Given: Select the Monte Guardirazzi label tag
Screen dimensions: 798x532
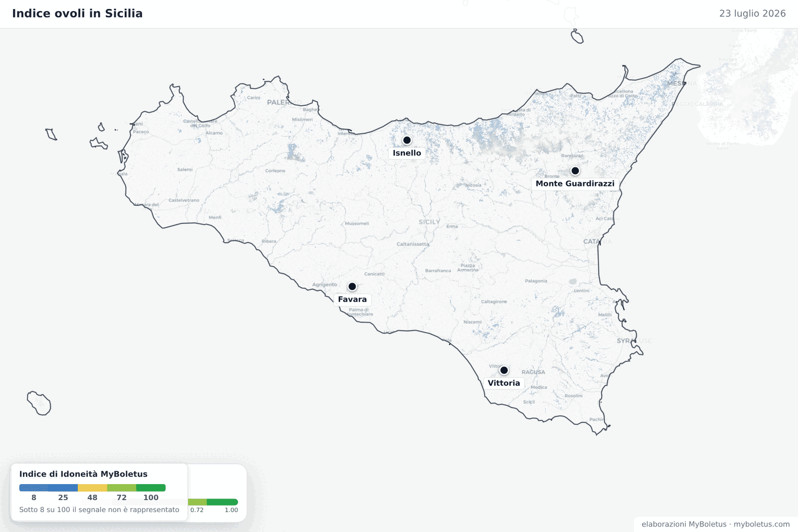Looking at the screenshot, I should pos(575,183).
